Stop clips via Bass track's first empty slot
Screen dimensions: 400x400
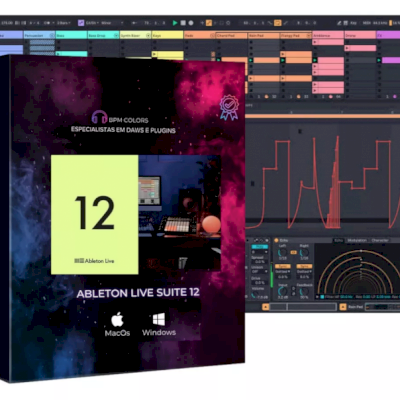[58, 42]
